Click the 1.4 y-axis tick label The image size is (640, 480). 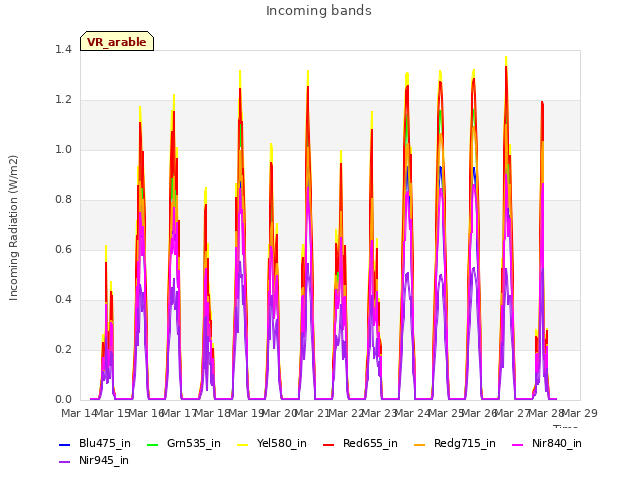coord(63,50)
